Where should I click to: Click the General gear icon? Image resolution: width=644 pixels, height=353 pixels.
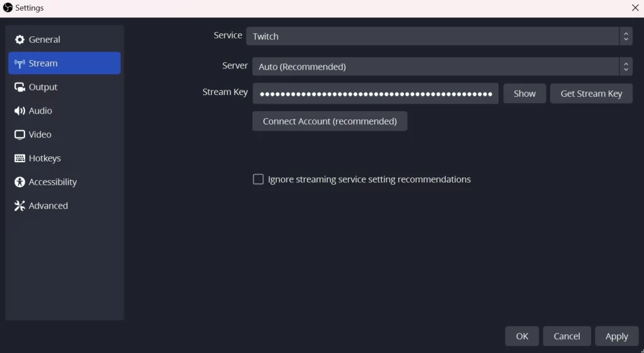(x=19, y=40)
